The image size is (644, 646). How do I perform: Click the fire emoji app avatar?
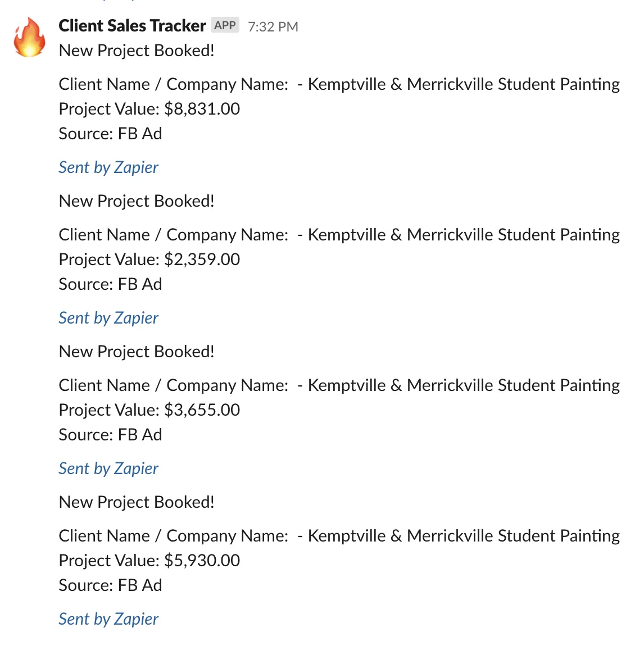tap(29, 37)
